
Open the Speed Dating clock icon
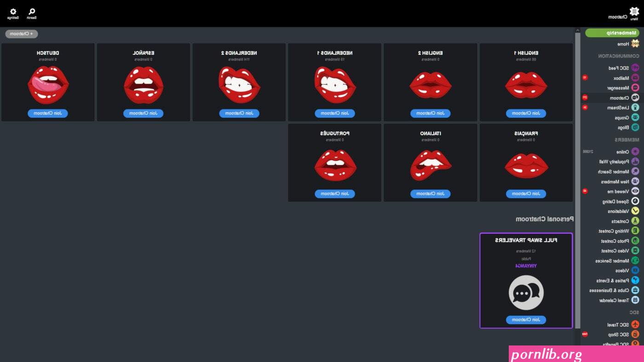pyautogui.click(x=635, y=201)
